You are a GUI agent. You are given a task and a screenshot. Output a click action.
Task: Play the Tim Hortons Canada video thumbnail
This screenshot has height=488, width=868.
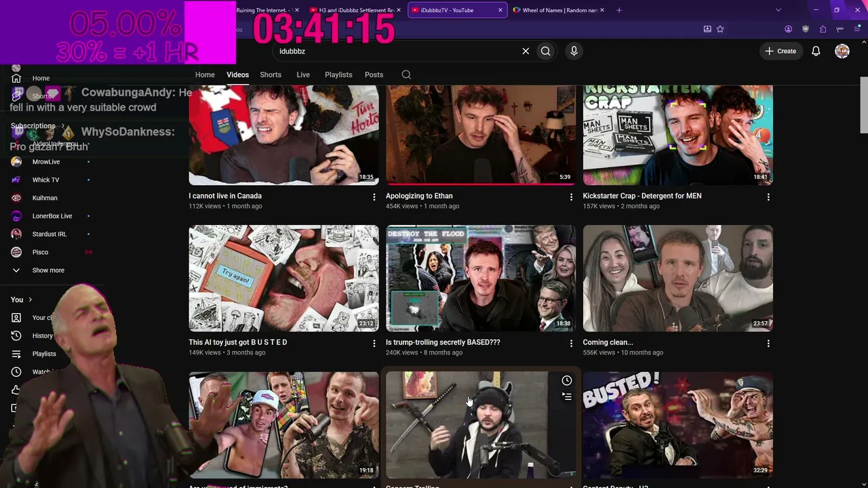click(x=283, y=135)
